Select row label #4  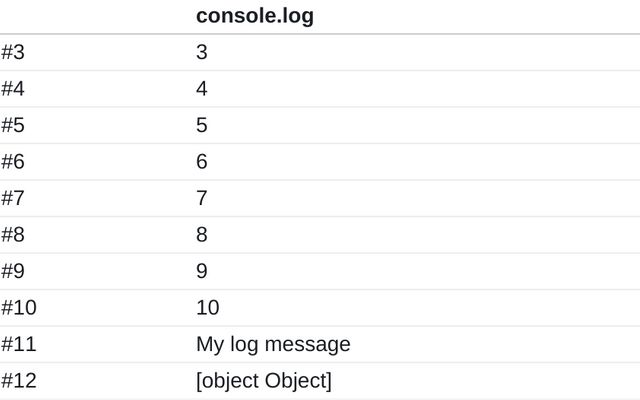tap(13, 89)
